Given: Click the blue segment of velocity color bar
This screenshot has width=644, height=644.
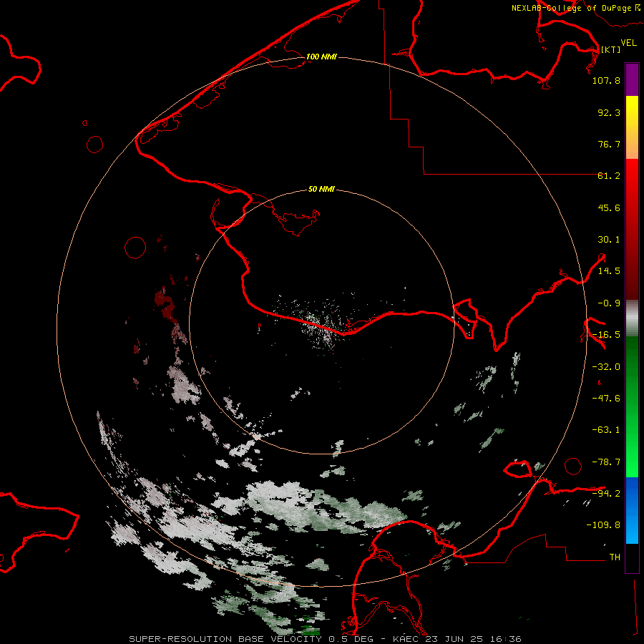Looking at the screenshot, I should (632, 510).
